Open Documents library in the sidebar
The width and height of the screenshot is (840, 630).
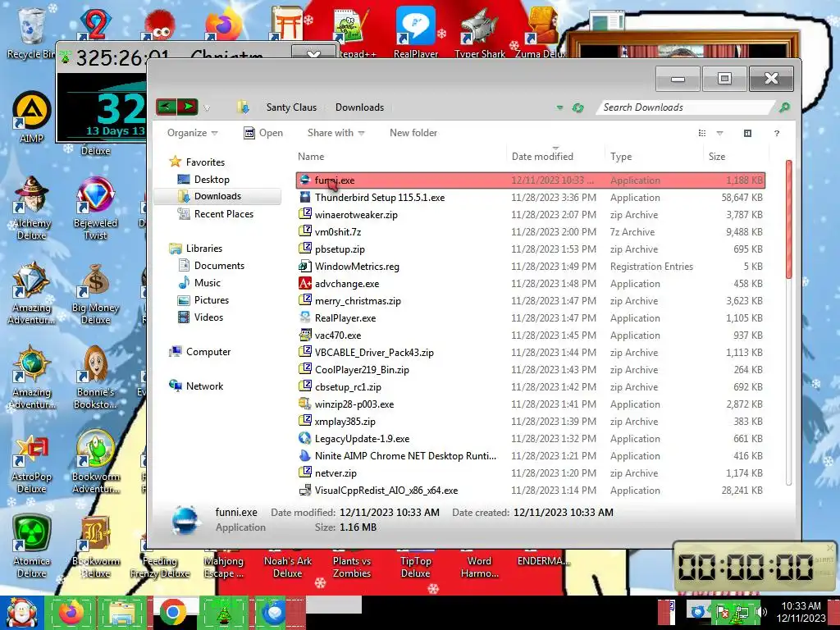coord(219,266)
